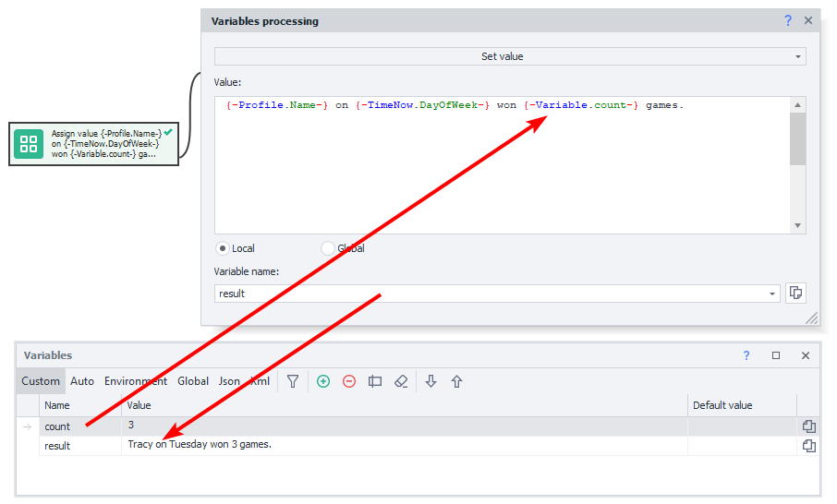
Task: Open help in Variables processing window
Action: 788,20
